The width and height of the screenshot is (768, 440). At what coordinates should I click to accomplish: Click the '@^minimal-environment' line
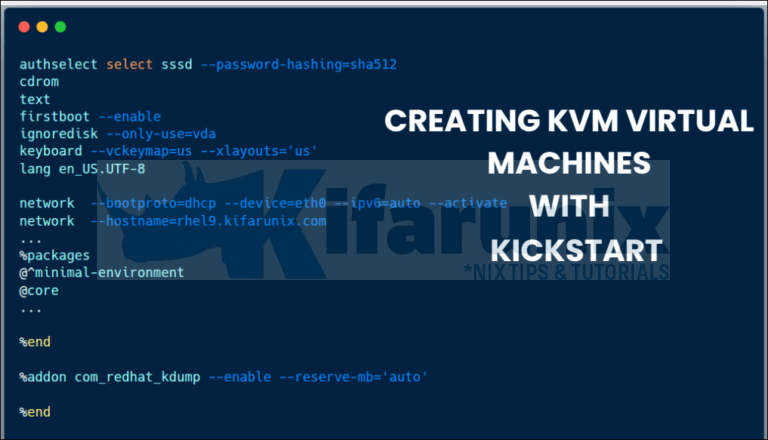pos(101,272)
